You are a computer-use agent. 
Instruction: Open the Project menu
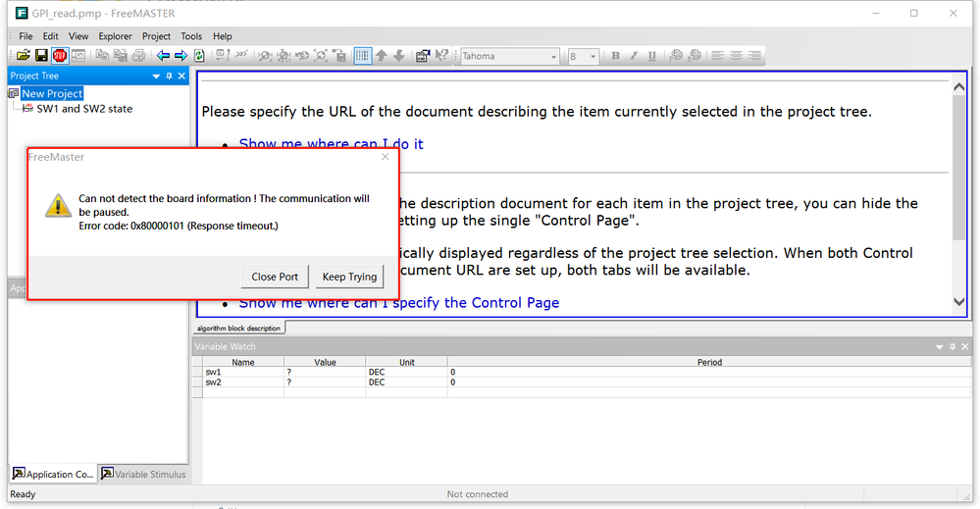click(x=156, y=36)
